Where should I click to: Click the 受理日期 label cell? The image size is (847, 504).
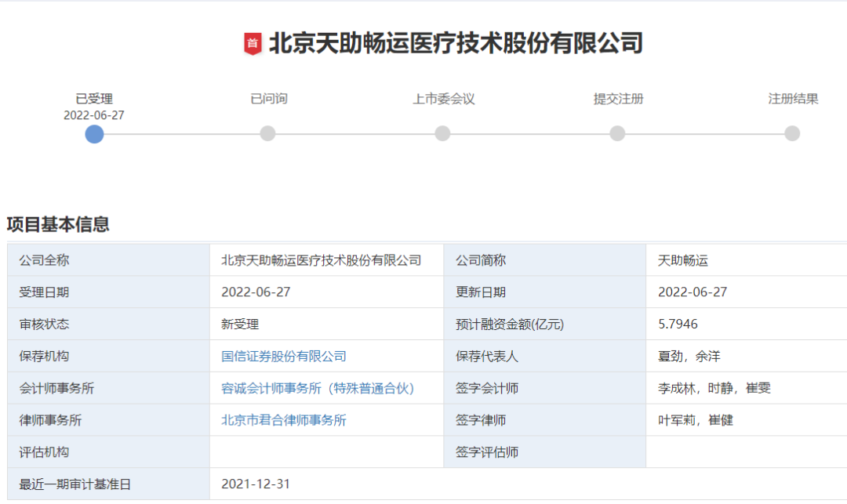pyautogui.click(x=108, y=292)
